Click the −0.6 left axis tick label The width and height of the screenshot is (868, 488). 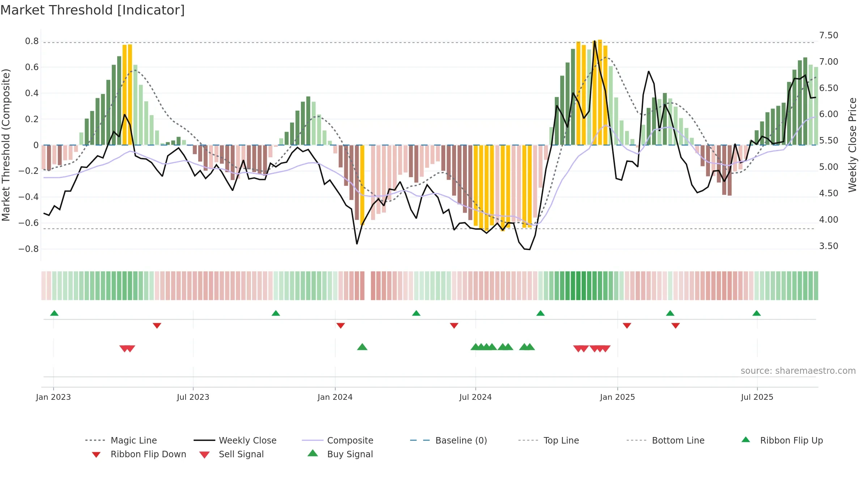tap(29, 223)
